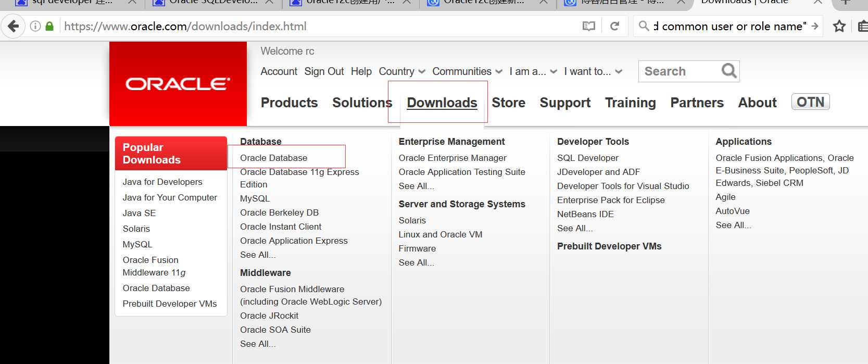The width and height of the screenshot is (868, 364).
Task: Toggle reader view icon in address bar
Action: [588, 26]
